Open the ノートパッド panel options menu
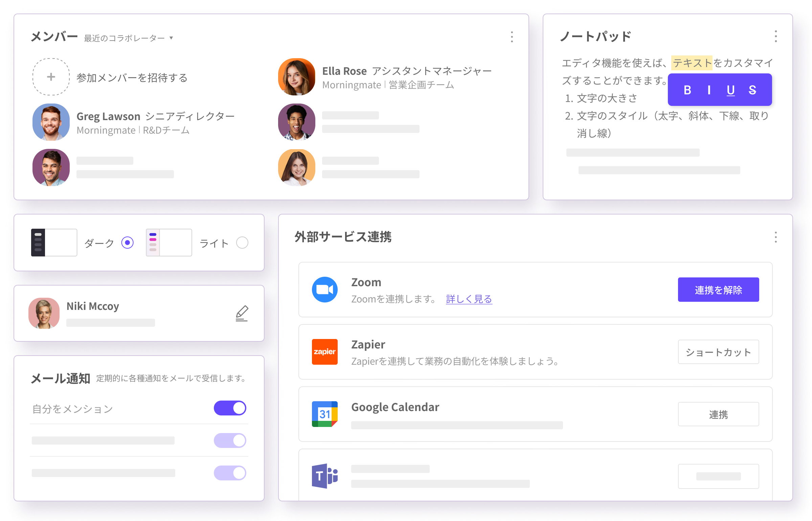Viewport: 812px width, 521px height. pyautogui.click(x=776, y=36)
